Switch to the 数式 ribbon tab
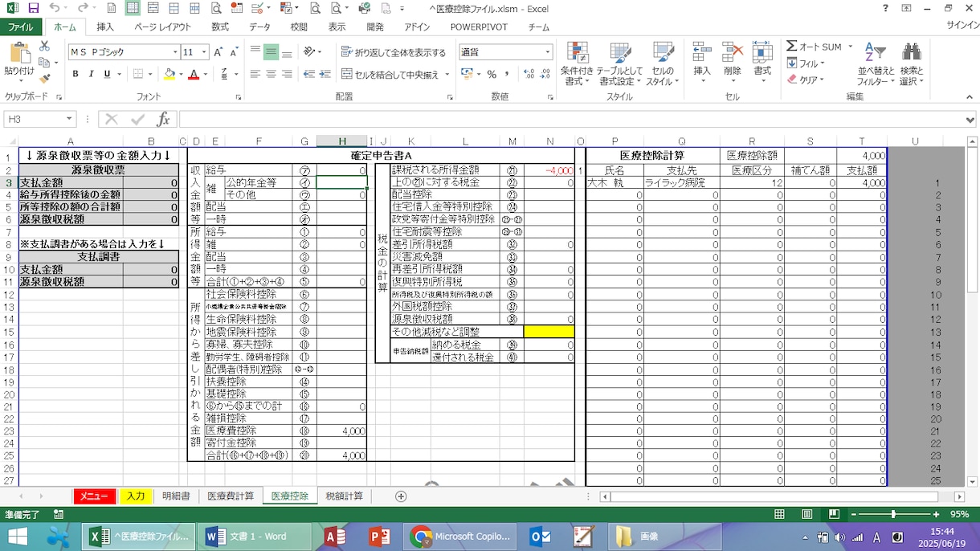The width and height of the screenshot is (980, 551). pyautogui.click(x=220, y=27)
